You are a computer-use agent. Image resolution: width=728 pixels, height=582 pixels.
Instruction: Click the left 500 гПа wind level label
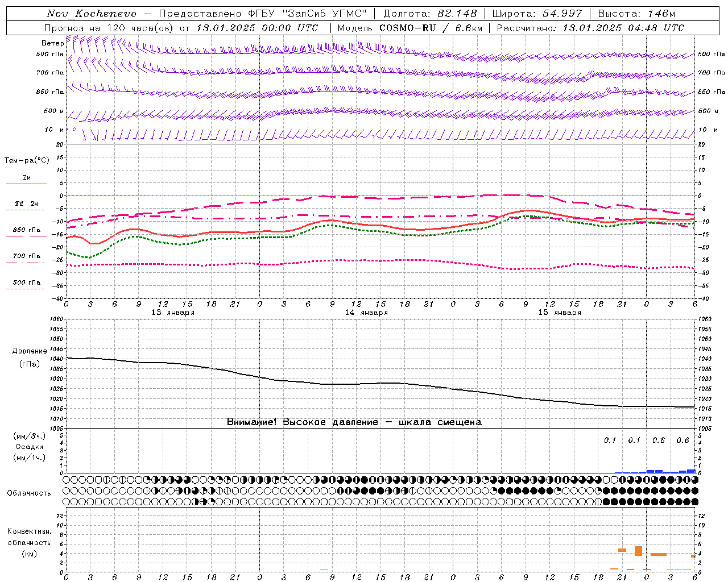pyautogui.click(x=50, y=55)
